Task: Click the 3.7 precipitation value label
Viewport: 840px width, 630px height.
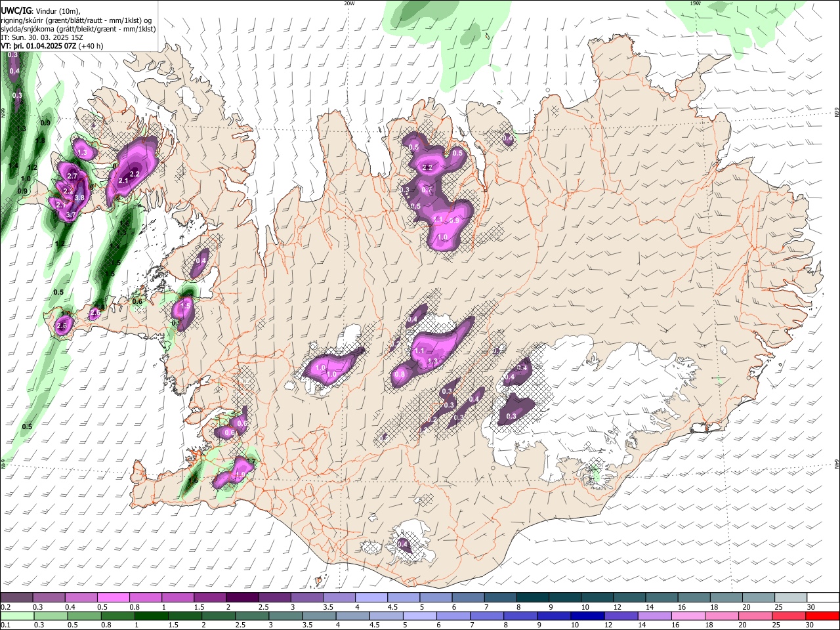Action: 72,215
